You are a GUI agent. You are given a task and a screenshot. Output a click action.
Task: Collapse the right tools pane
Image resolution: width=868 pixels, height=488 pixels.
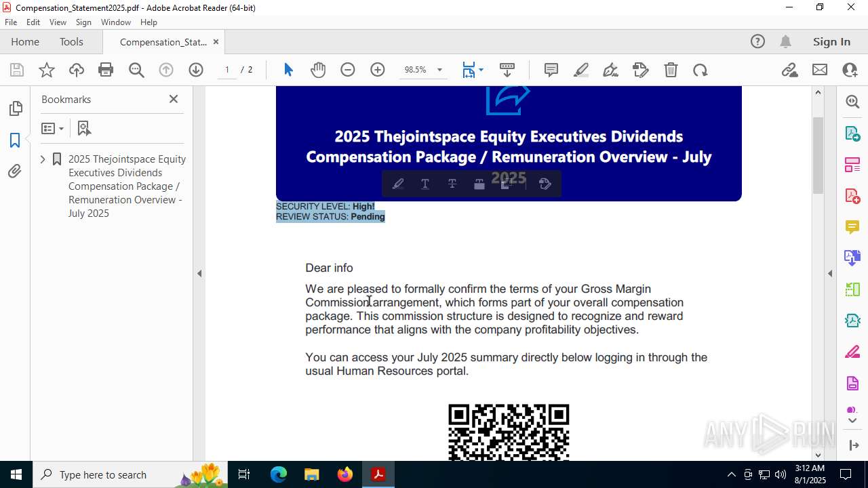point(830,274)
